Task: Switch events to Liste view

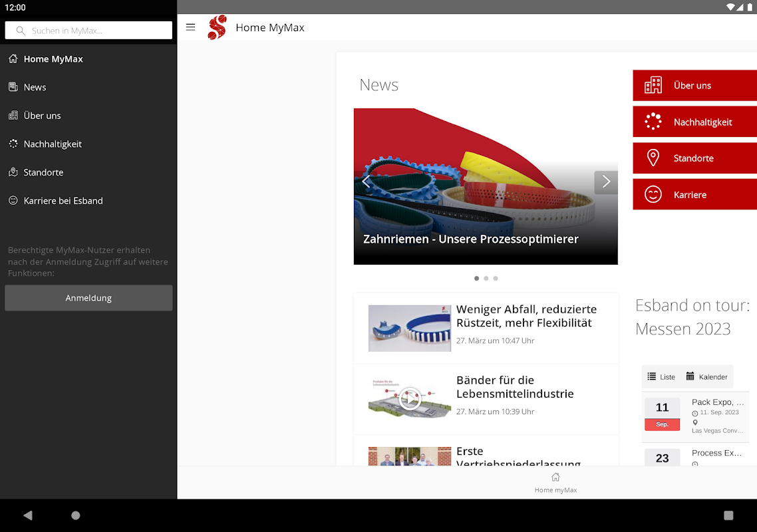Action: click(x=661, y=377)
